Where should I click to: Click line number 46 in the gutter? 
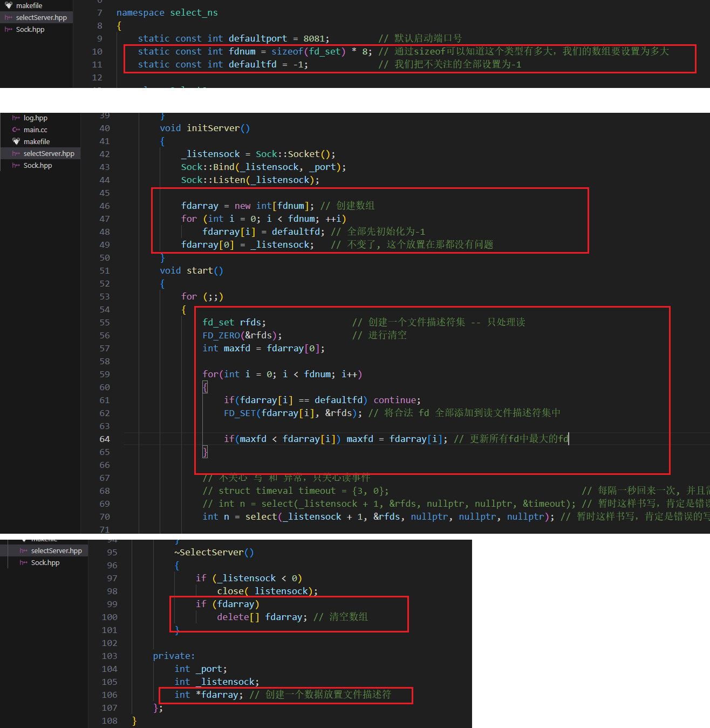[x=105, y=206]
